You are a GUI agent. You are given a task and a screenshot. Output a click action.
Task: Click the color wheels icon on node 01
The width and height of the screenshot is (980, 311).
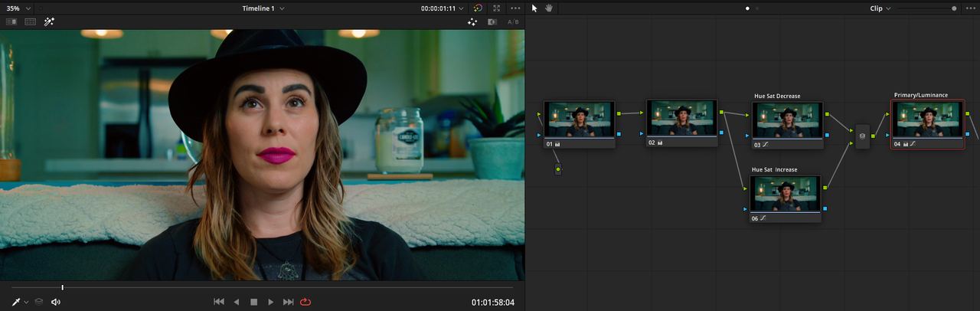pyautogui.click(x=557, y=143)
